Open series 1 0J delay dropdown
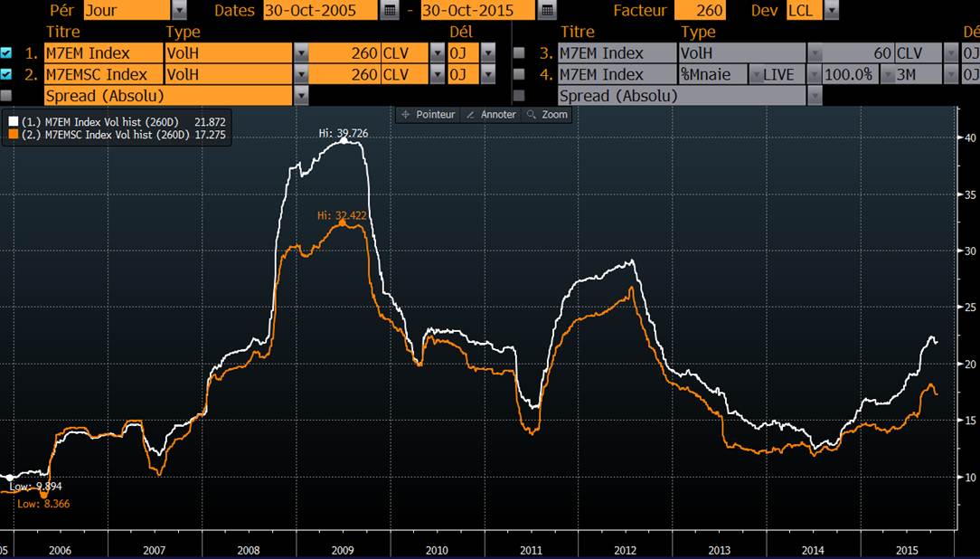This screenshot has height=559, width=980. (488, 53)
